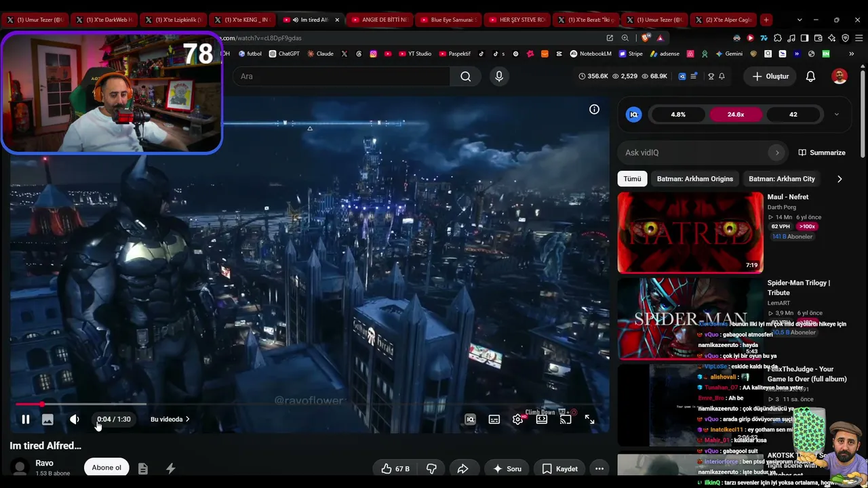This screenshot has width=868, height=488.
Task: Open the 'Maul - Nefret' title link
Action: tap(788, 197)
